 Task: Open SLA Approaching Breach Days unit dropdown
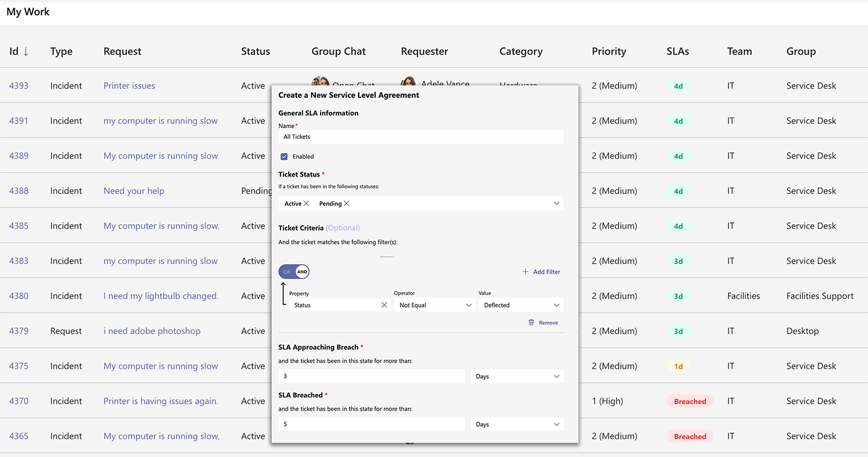pyautogui.click(x=517, y=376)
